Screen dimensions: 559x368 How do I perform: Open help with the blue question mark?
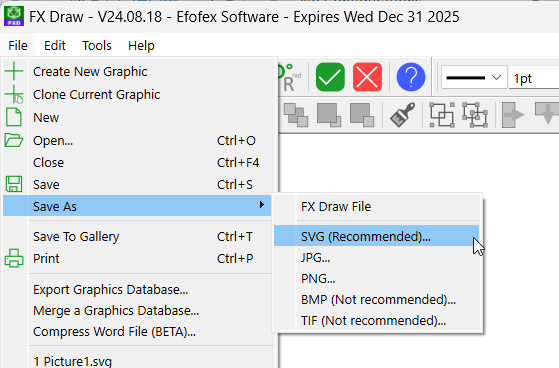pos(411,77)
